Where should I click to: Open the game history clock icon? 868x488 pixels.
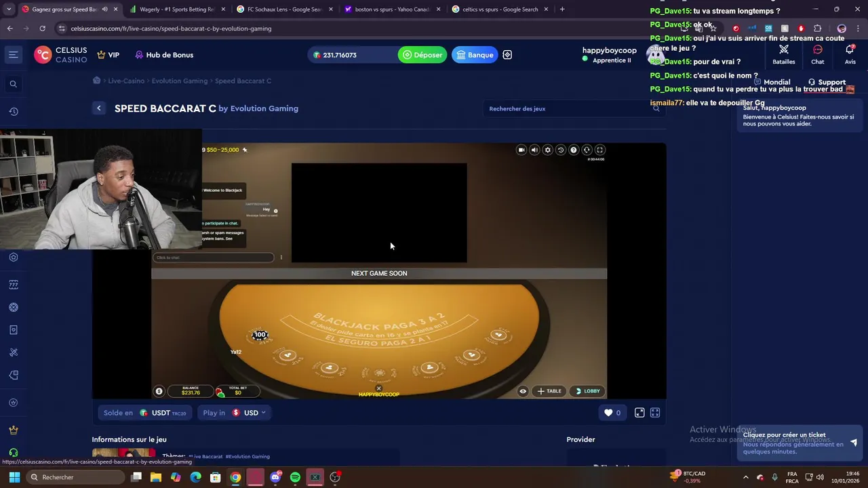pyautogui.click(x=561, y=150)
